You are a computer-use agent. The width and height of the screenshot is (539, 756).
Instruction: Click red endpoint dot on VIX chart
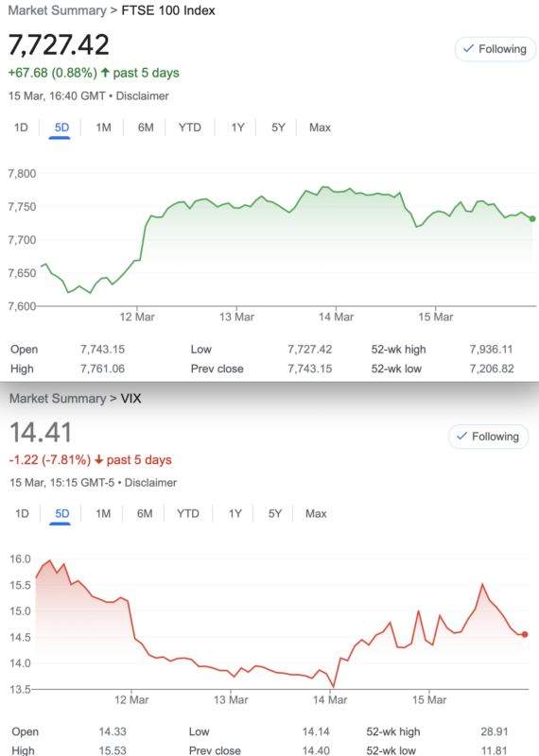(x=525, y=634)
